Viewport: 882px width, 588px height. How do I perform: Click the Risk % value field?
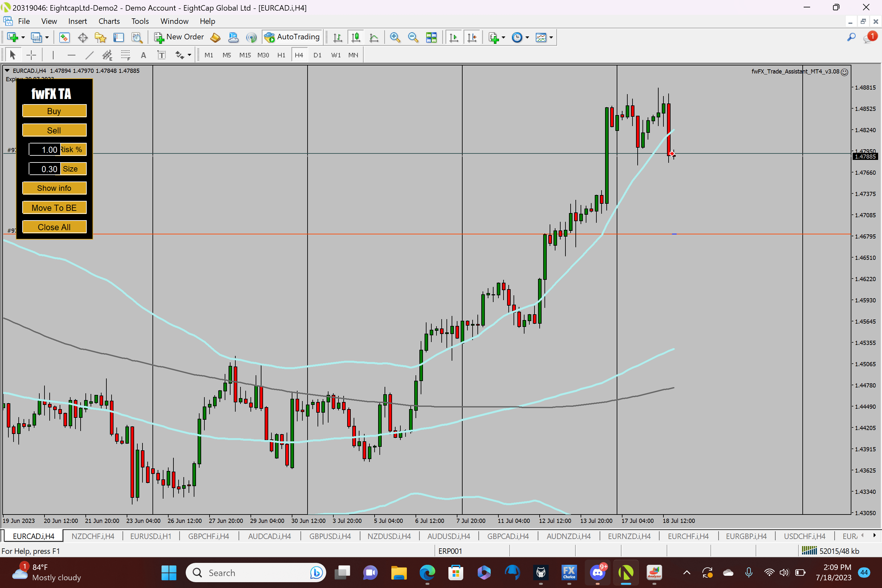[44, 149]
